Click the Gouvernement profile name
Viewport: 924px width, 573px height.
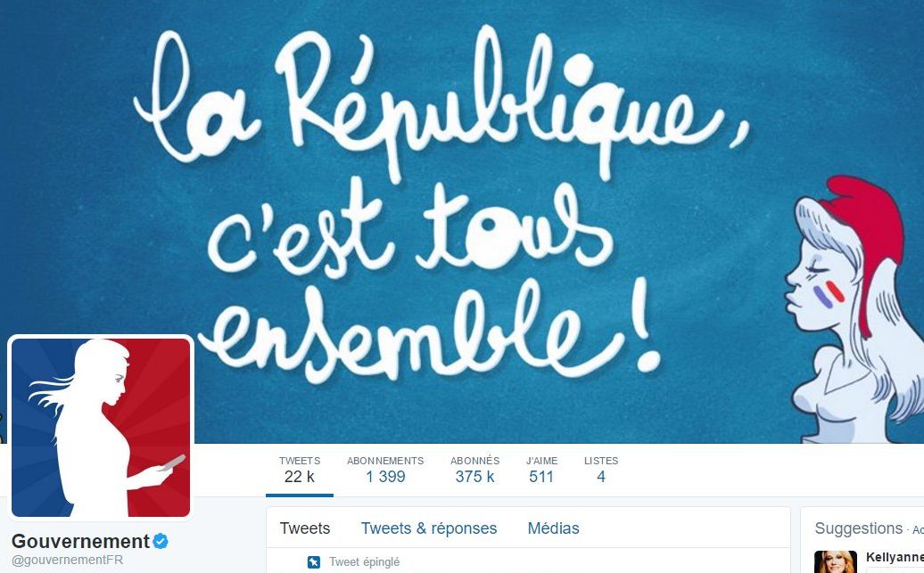coord(81,541)
